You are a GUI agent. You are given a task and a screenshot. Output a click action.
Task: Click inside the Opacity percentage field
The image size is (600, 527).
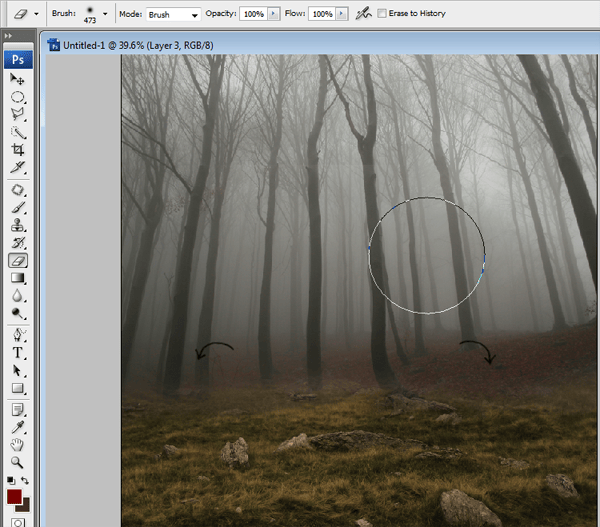point(252,15)
